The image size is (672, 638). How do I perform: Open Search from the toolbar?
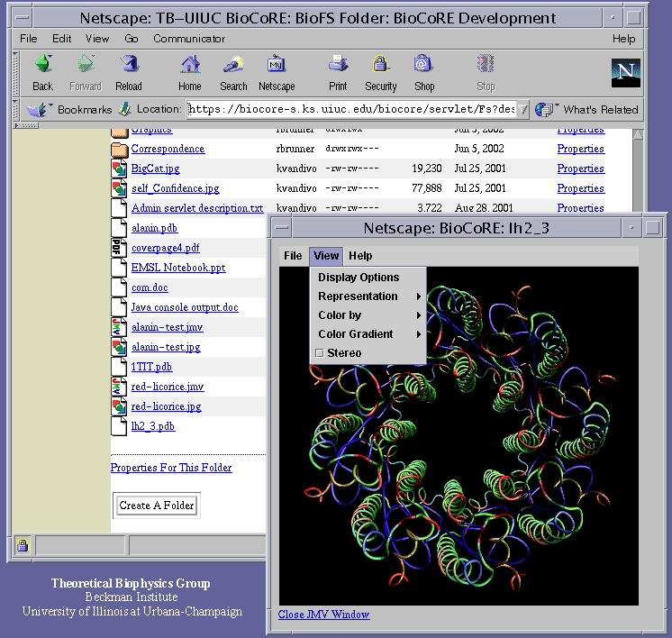pos(233,65)
